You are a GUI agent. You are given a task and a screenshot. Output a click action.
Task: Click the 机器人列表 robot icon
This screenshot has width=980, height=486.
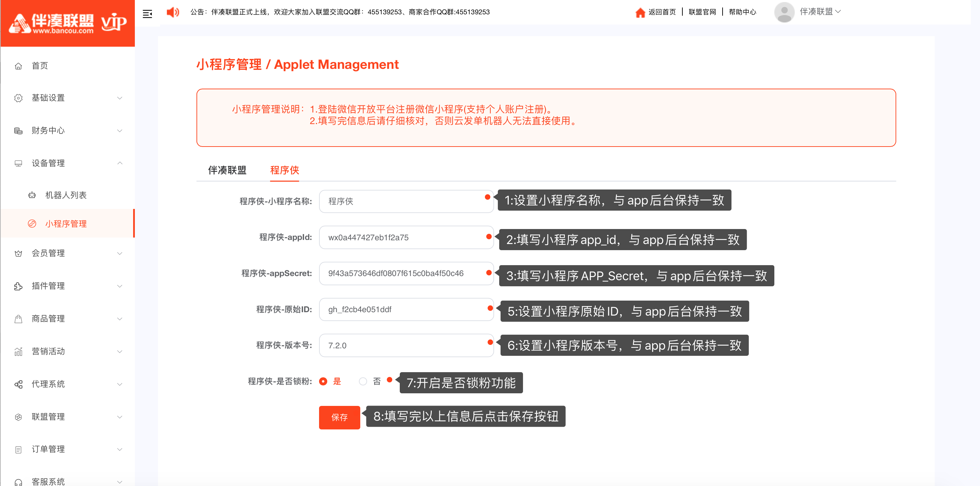32,195
